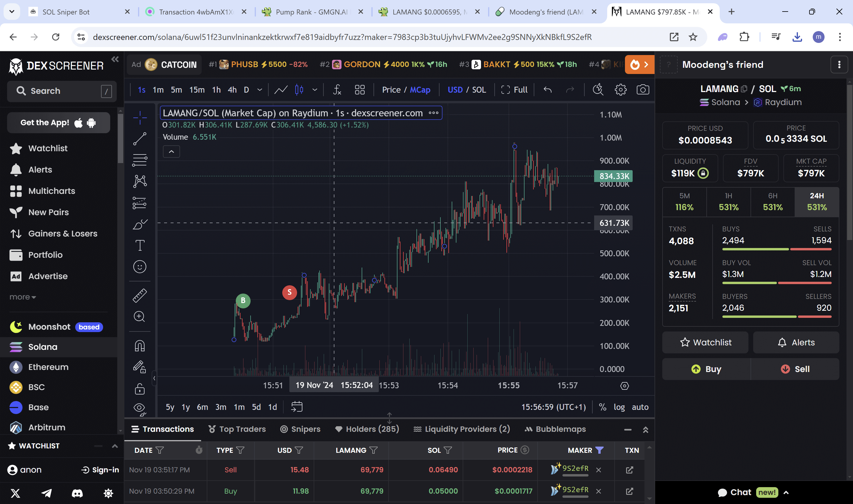Open the Holders (285) tab
853x504 pixels.
point(367,429)
